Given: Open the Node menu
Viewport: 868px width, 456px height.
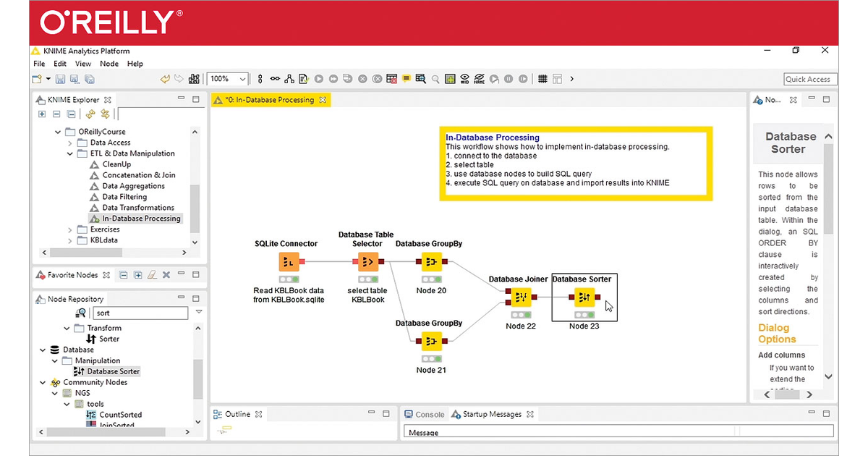Looking at the screenshot, I should tap(109, 64).
